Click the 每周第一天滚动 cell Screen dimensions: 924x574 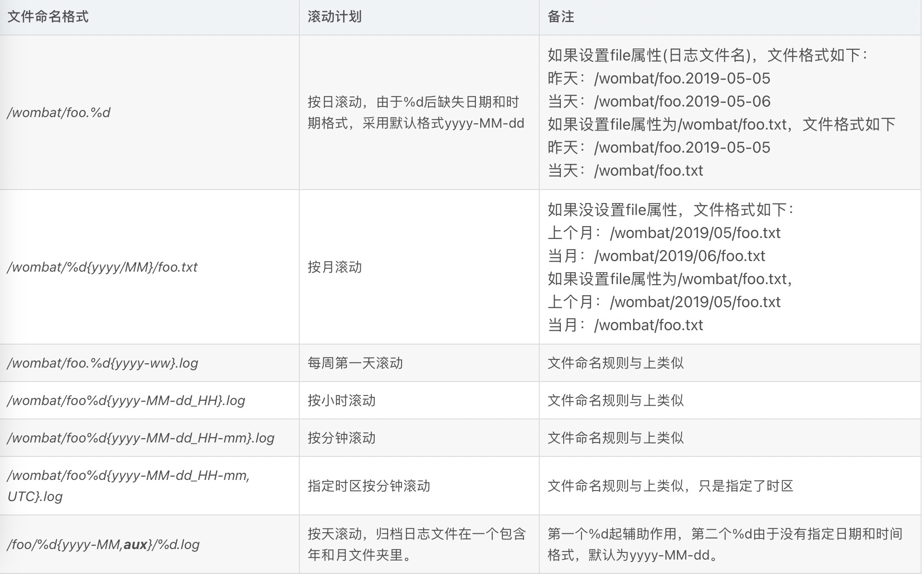[355, 363]
